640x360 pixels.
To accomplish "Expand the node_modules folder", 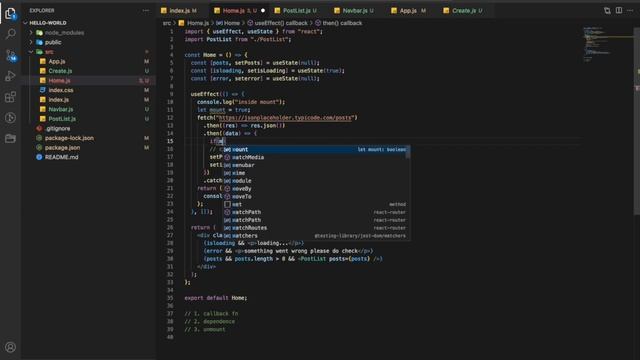I will (31, 33).
